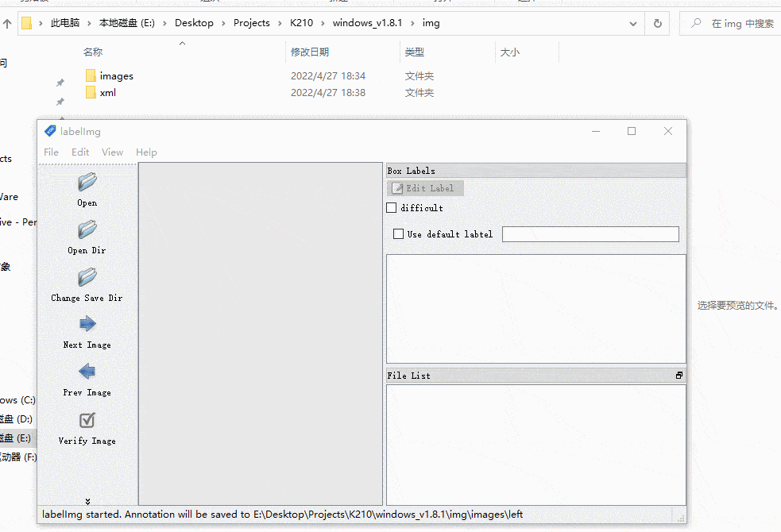The width and height of the screenshot is (781, 532).
Task: Click the Open file icon
Action: point(87,183)
